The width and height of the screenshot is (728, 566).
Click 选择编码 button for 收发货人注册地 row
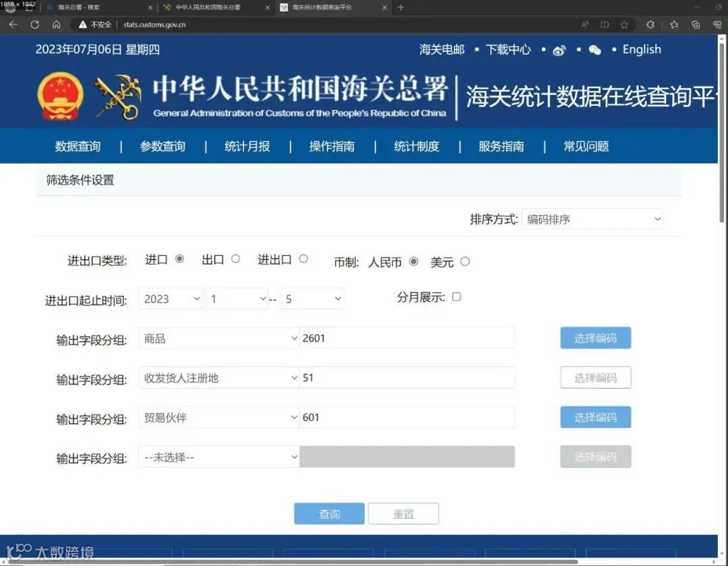[596, 377]
